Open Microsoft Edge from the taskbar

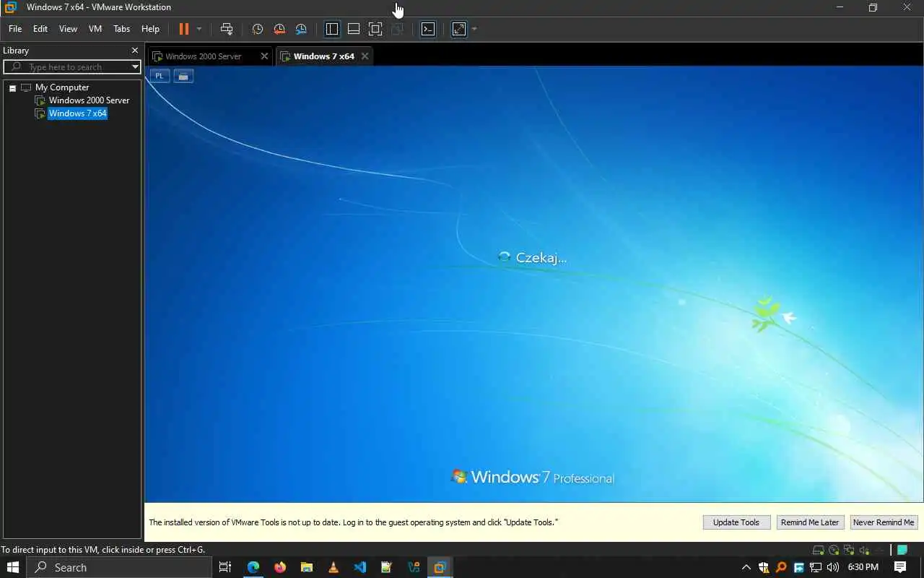click(x=253, y=567)
